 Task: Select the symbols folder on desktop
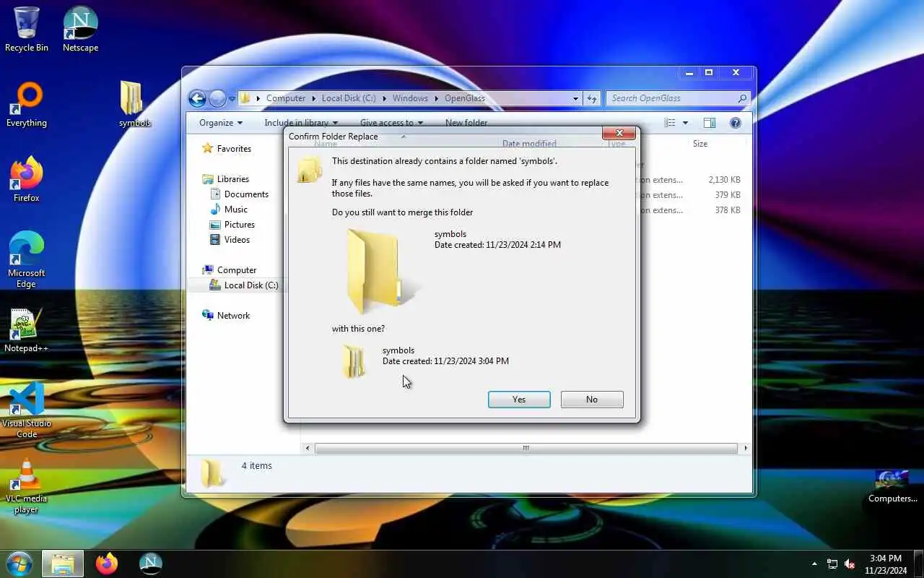click(x=134, y=105)
